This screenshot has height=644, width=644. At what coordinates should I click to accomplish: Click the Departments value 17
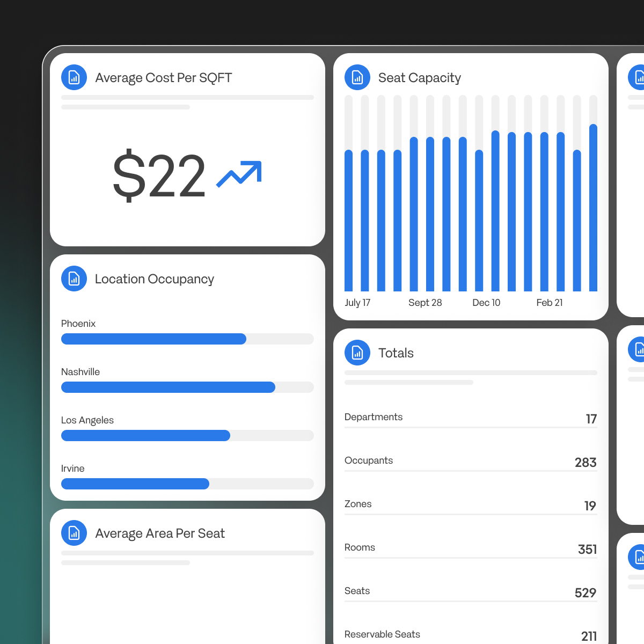(591, 419)
